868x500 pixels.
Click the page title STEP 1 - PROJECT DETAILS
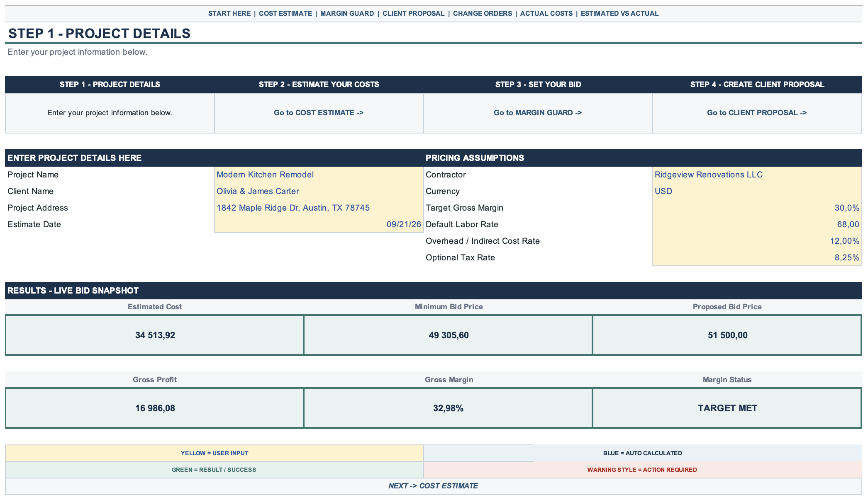tap(99, 34)
